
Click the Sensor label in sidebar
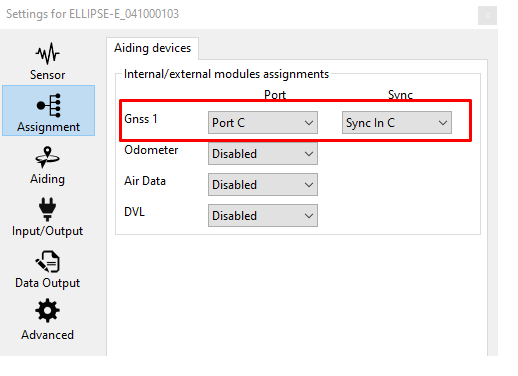coord(48,75)
